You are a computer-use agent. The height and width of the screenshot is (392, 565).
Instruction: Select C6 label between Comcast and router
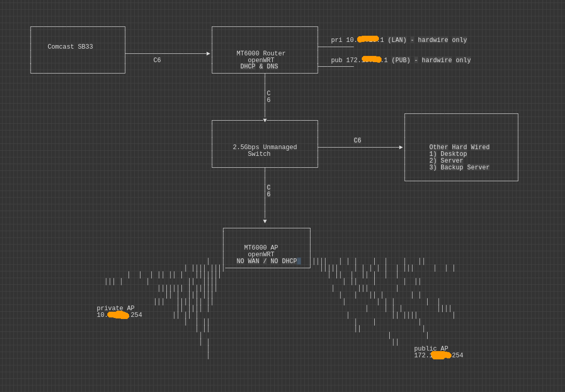click(x=157, y=61)
